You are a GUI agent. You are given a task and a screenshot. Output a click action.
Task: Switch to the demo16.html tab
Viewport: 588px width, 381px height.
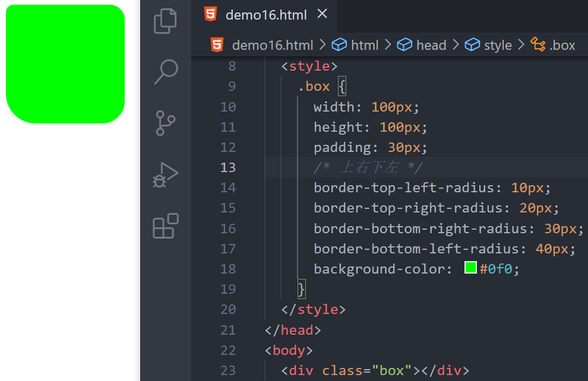(x=267, y=13)
